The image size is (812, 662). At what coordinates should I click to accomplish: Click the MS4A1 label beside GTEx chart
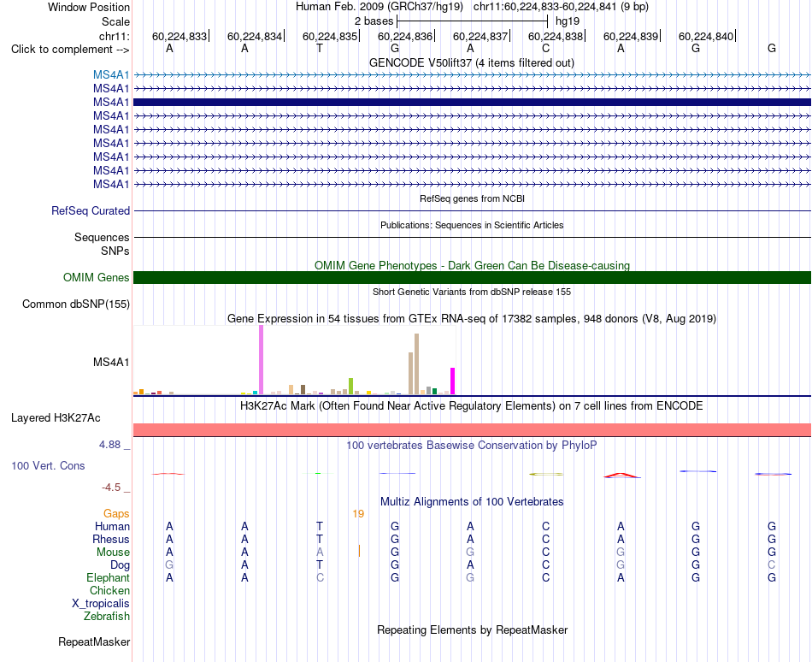coord(111,362)
